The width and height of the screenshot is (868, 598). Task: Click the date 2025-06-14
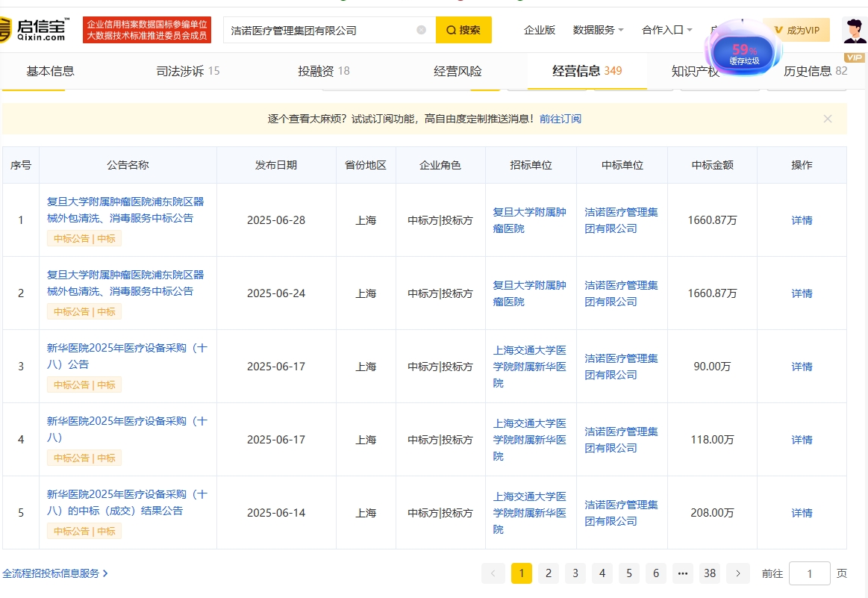click(x=275, y=513)
